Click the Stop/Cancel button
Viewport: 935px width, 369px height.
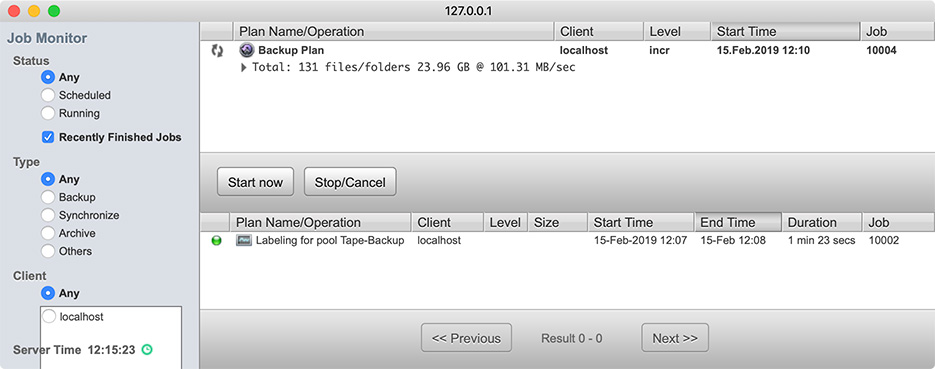(350, 182)
